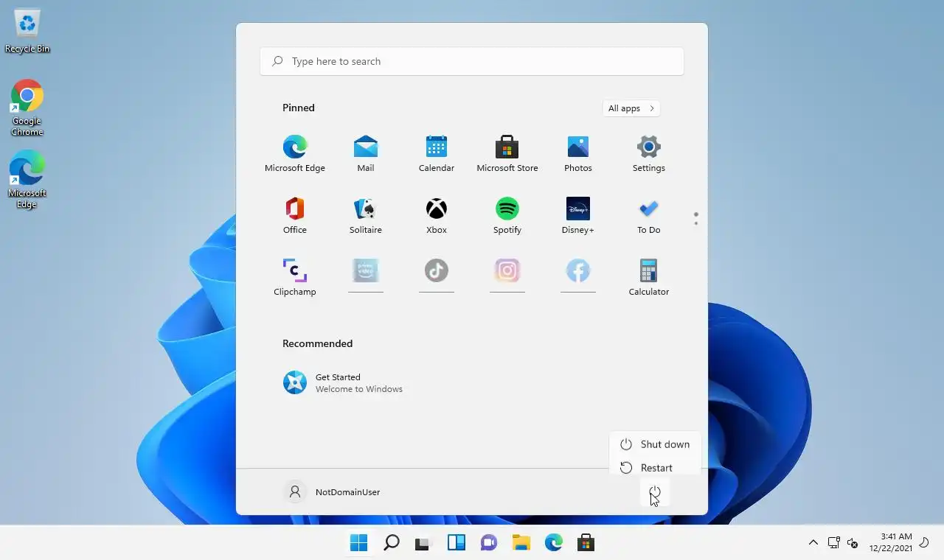
Task: Open the Widgets panel from the taskbar
Action: point(457,543)
